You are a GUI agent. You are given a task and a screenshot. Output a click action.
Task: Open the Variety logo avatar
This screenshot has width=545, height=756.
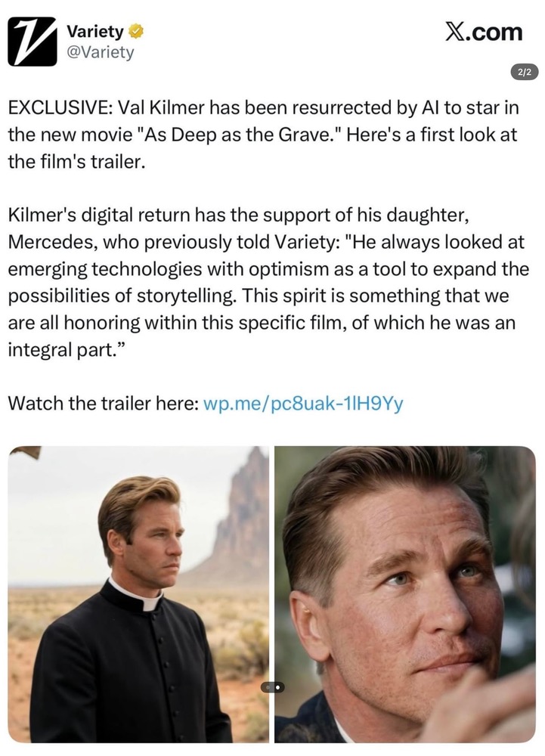pyautogui.click(x=33, y=42)
